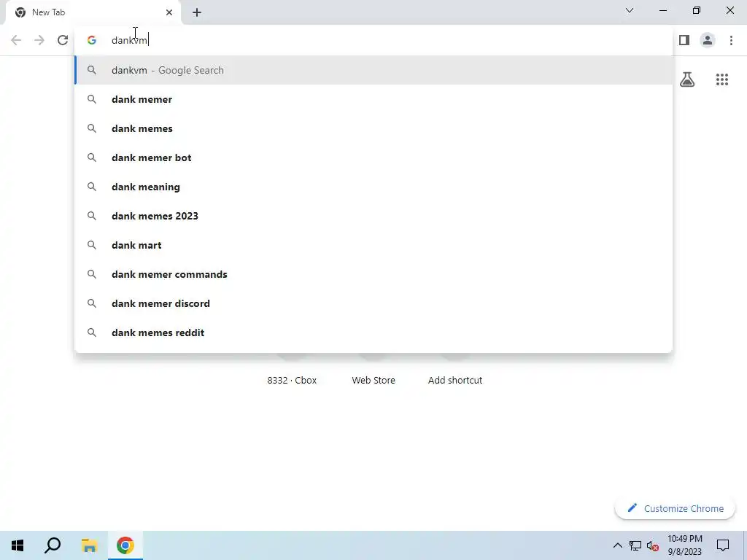Click the address bar containing dankvm

tap(373, 40)
